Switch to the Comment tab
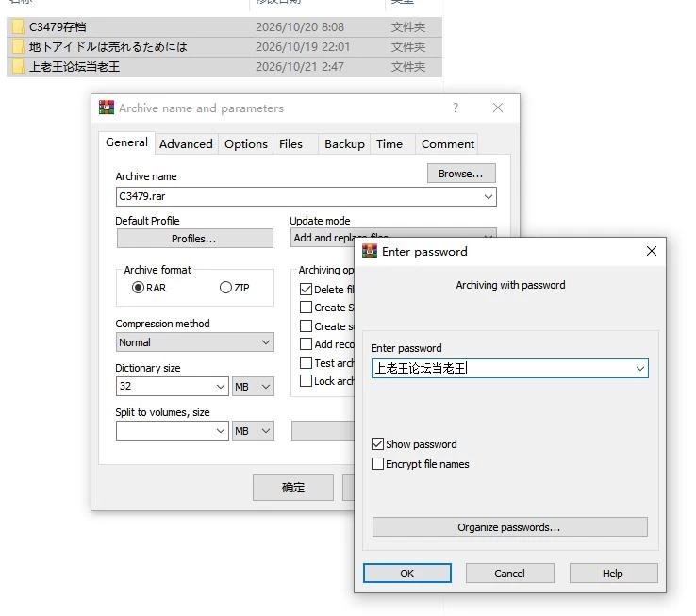696x616 pixels. (448, 144)
